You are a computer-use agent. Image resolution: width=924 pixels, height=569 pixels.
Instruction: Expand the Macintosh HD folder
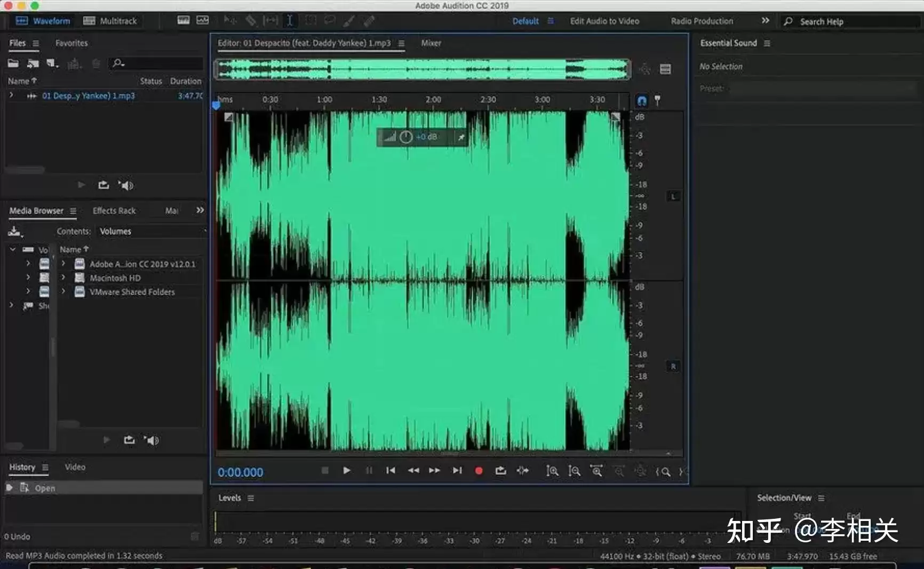pyautogui.click(x=63, y=278)
